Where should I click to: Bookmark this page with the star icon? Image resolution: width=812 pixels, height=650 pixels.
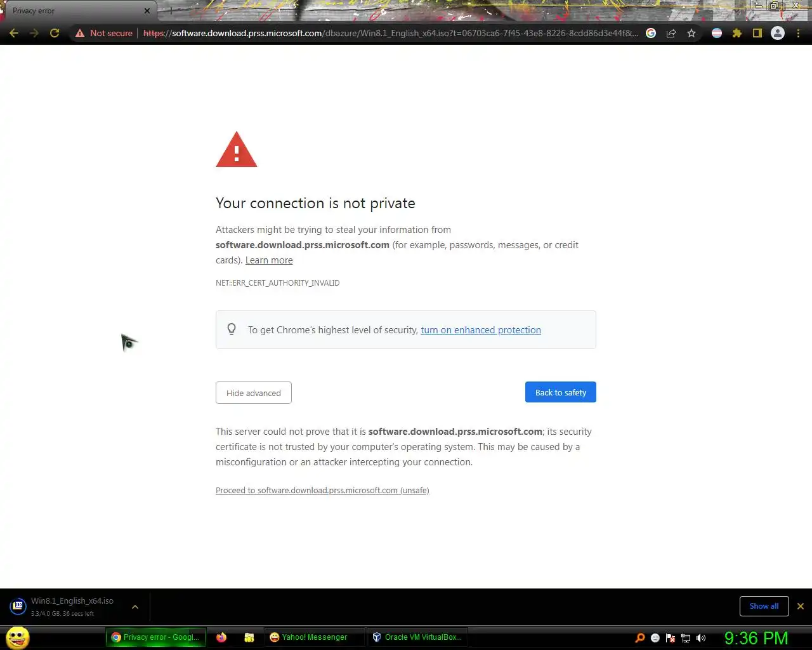click(x=691, y=33)
